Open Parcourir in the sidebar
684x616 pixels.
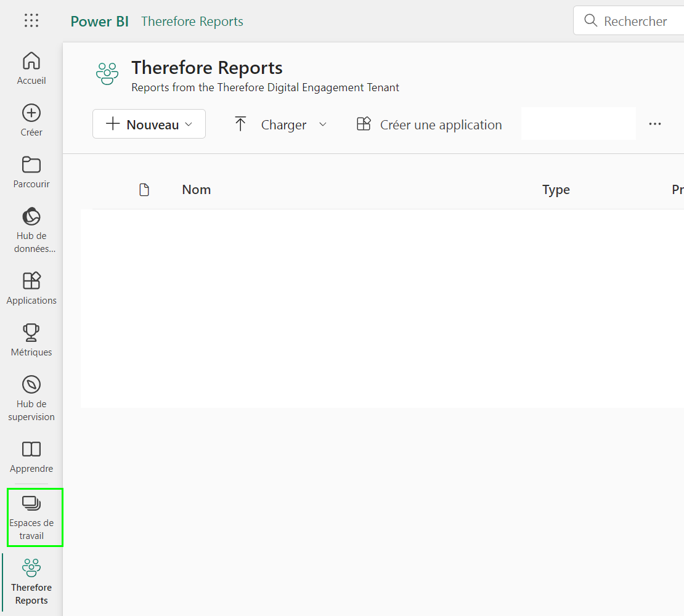click(x=31, y=171)
